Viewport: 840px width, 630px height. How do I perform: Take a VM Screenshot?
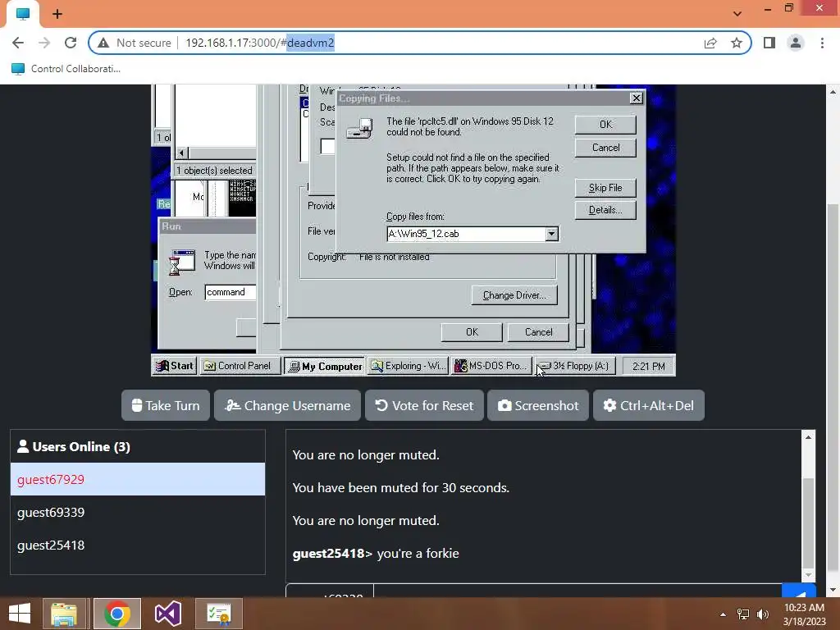click(x=538, y=405)
